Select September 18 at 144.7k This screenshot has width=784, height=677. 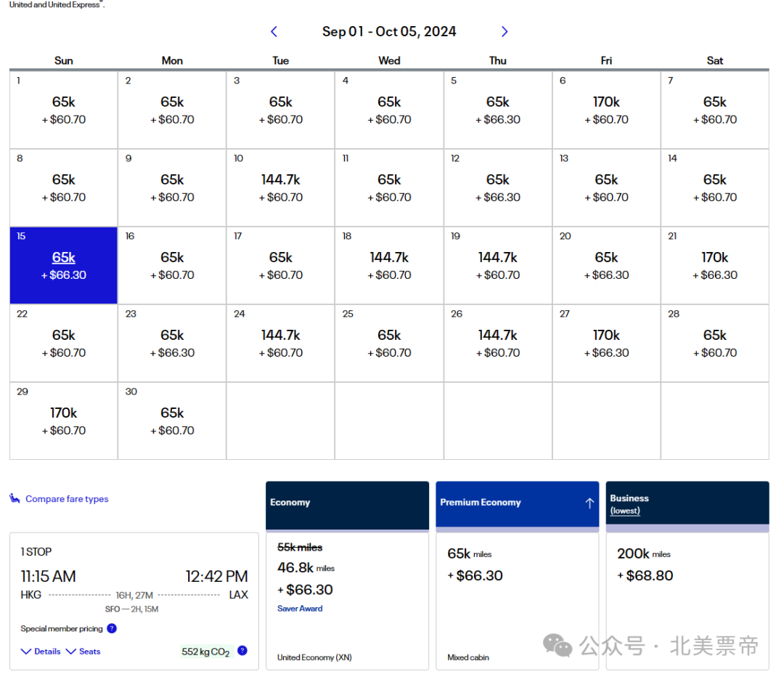coord(389,265)
